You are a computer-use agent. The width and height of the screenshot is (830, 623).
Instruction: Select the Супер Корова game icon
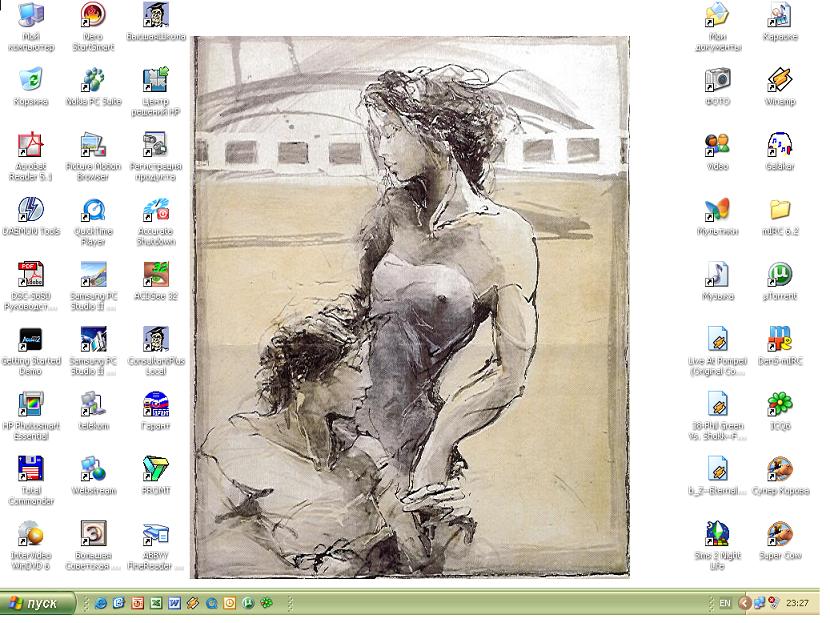click(x=780, y=470)
